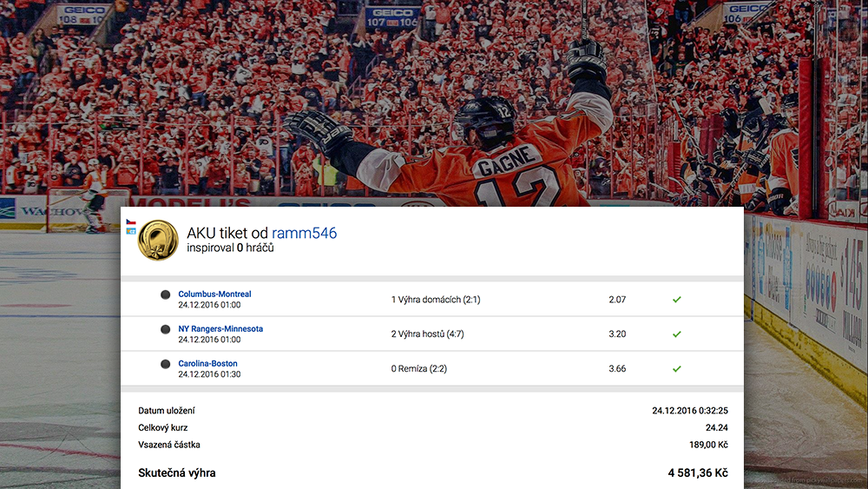Click the green checkmark for Carolina-Boston
Image resolution: width=868 pixels, height=489 pixels.
tap(676, 369)
